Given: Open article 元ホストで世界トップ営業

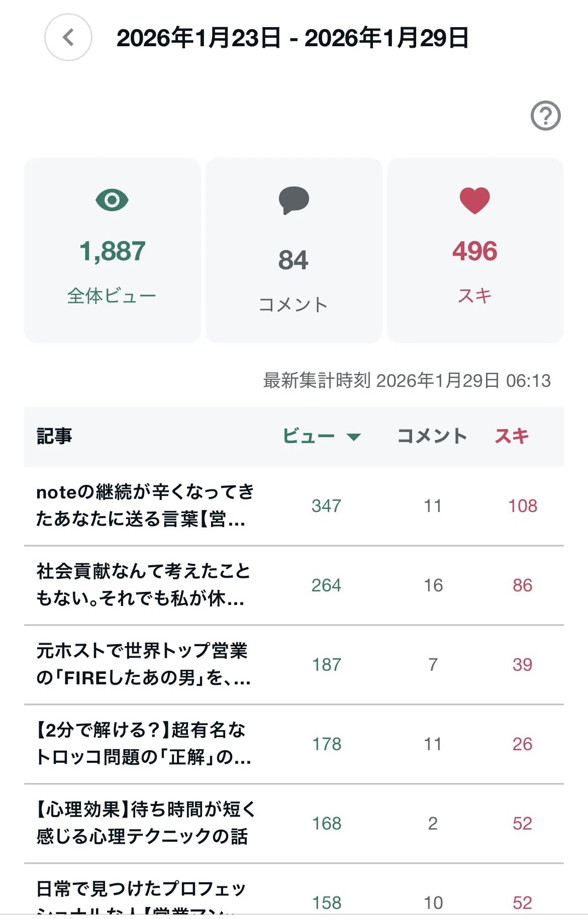Looking at the screenshot, I should pos(143,664).
